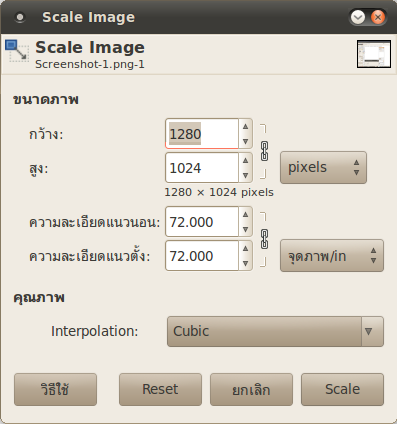This screenshot has width=397, height=424.
Task: Open the window menu dot in title bar
Action: [20, 17]
